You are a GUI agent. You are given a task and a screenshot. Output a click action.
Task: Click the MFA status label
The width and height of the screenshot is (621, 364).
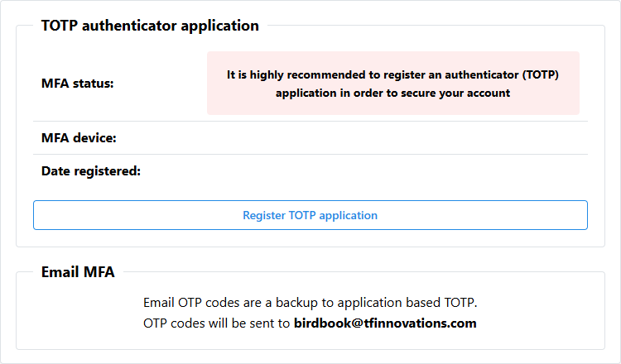pyautogui.click(x=78, y=84)
